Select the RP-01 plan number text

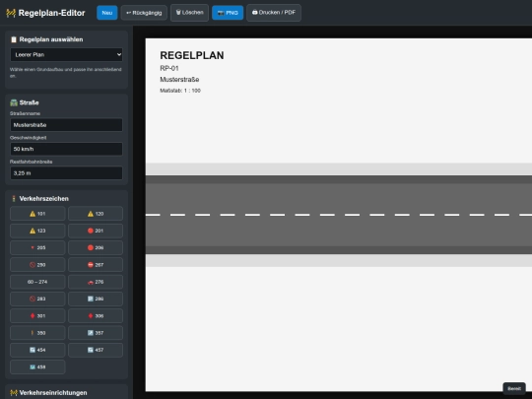coord(169,68)
